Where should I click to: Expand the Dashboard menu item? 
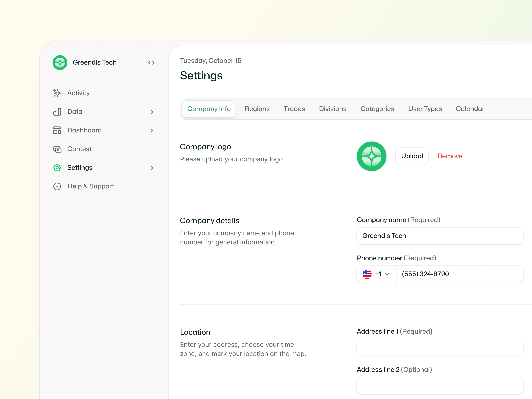[152, 130]
